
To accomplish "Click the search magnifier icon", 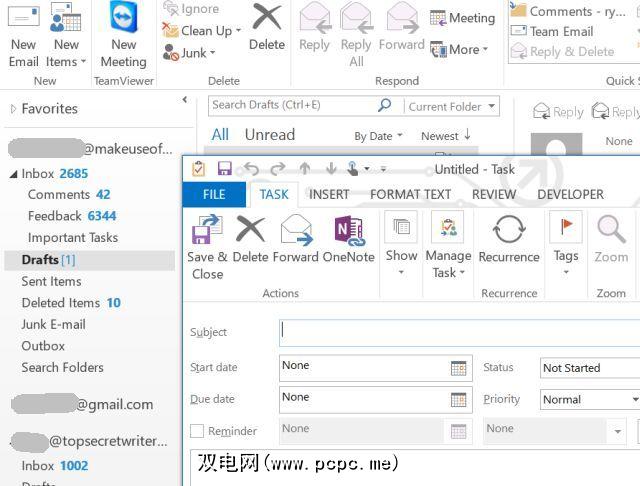I will tap(385, 105).
